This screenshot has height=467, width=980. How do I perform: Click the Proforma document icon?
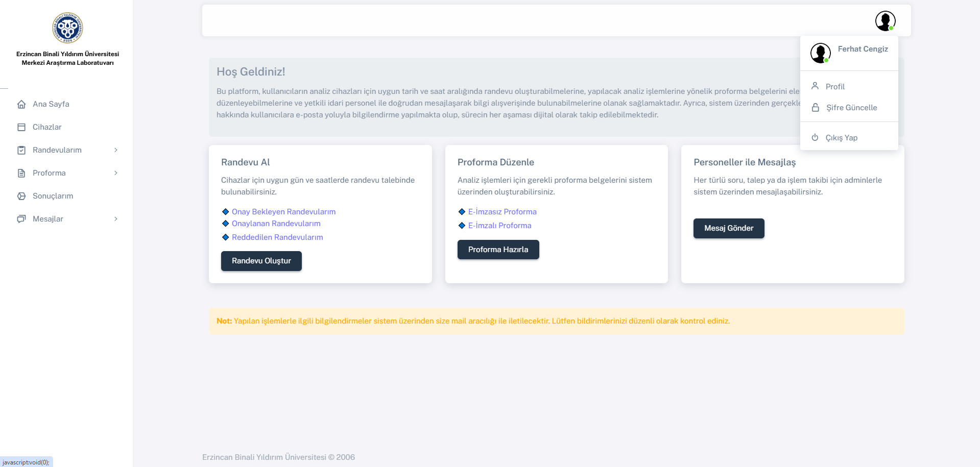coord(21,173)
